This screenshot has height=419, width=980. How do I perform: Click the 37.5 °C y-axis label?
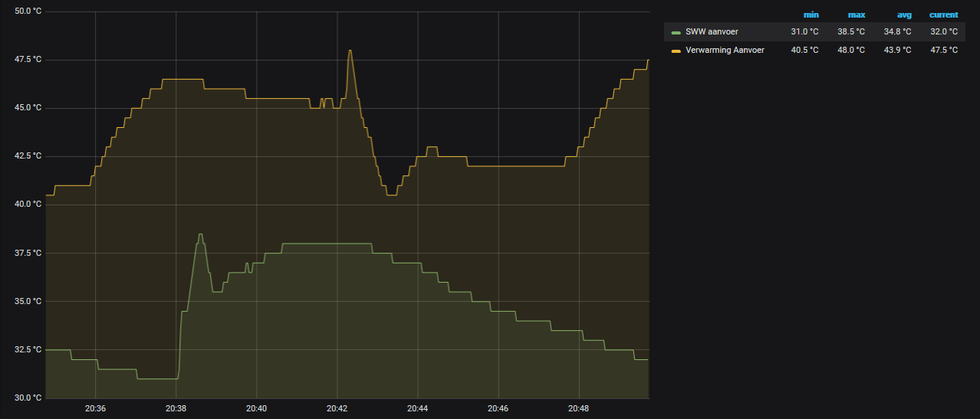point(28,253)
